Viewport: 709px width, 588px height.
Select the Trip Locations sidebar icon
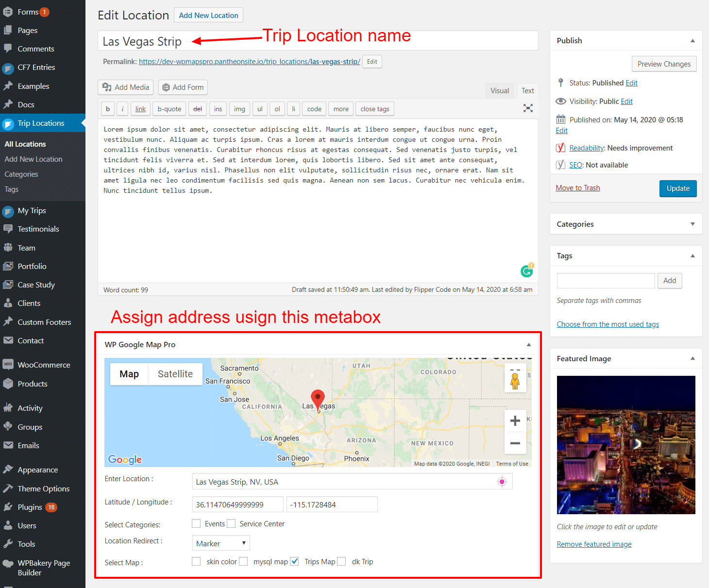point(9,123)
